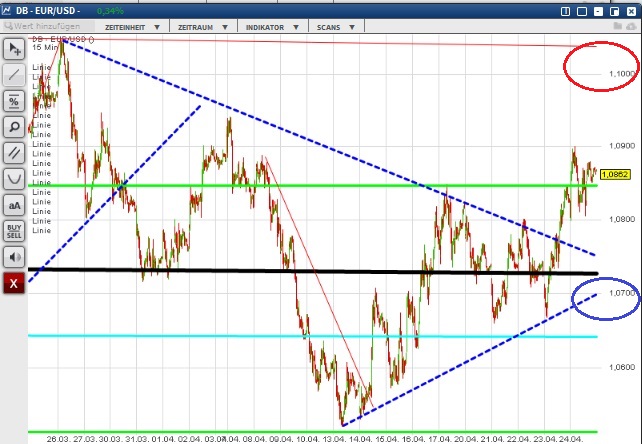The height and width of the screenshot is (444, 642).
Task: Select the thick black horizontal line
Action: [x=313, y=271]
